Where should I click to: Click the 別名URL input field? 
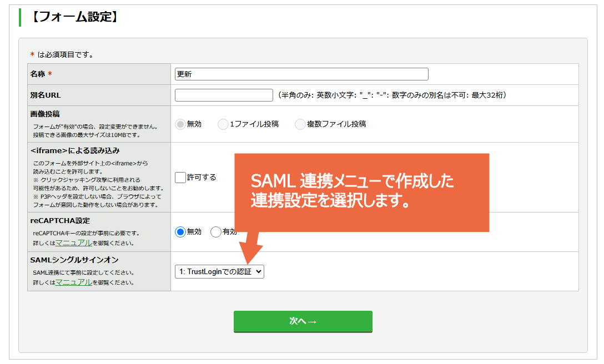pos(224,95)
